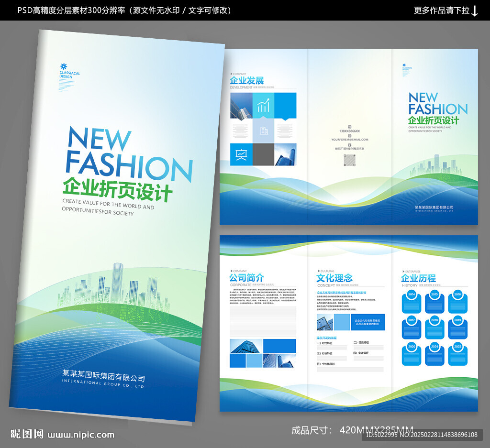This screenshot has width=490, height=448.
Task: Click NEW FASHION title on the trifold cover
Action: pyautogui.click(x=438, y=104)
